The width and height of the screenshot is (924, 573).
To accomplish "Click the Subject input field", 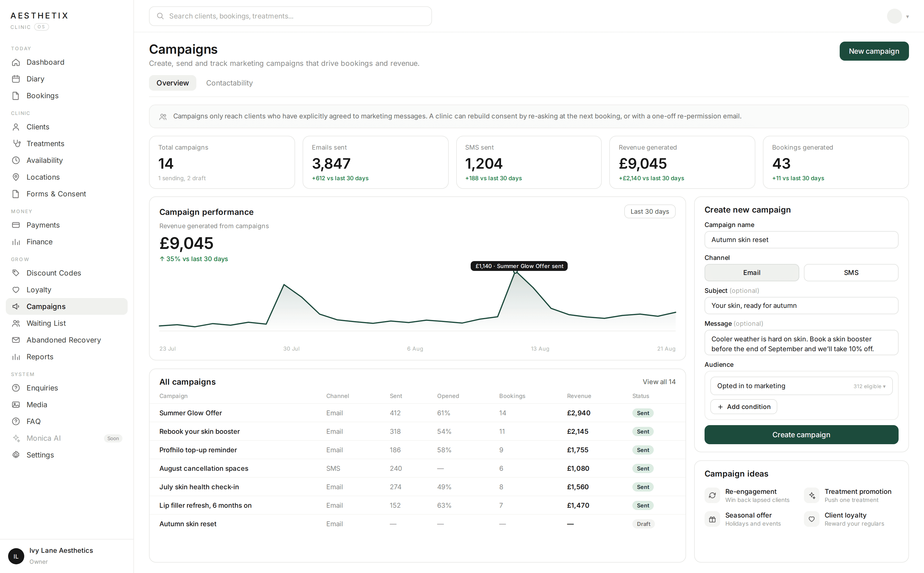I will (x=801, y=306).
